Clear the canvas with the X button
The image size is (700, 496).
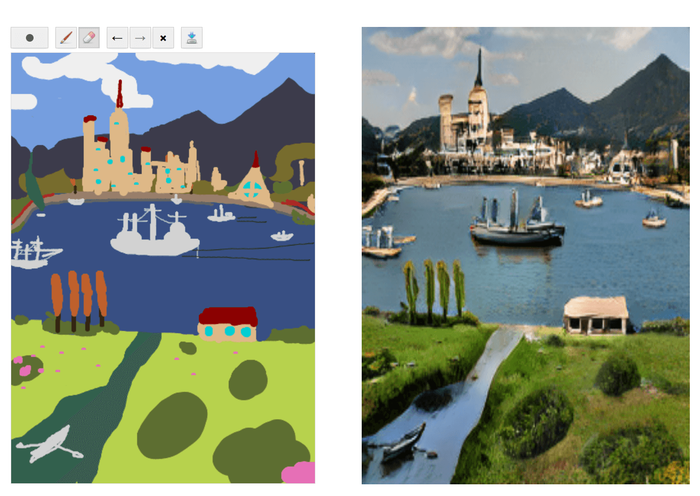pos(163,38)
